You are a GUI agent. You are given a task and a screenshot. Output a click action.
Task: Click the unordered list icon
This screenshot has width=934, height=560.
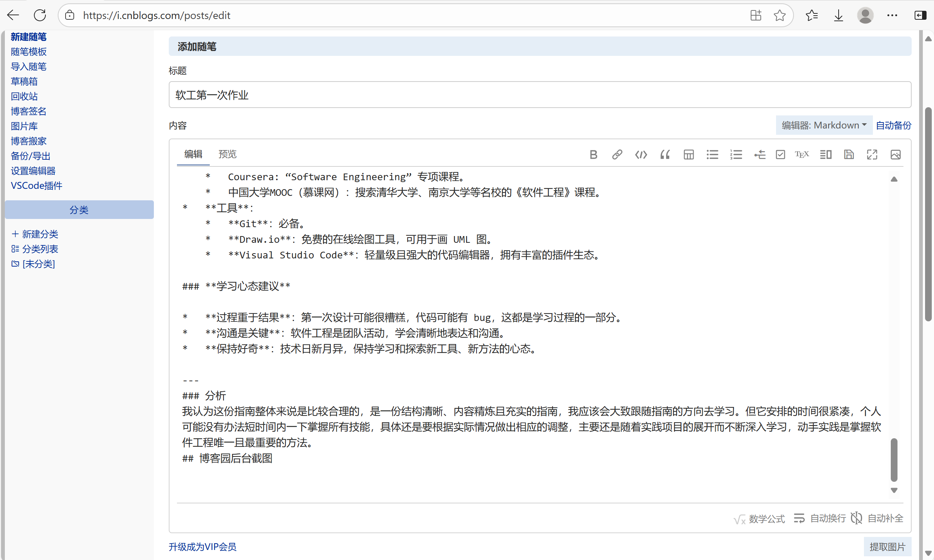(712, 155)
